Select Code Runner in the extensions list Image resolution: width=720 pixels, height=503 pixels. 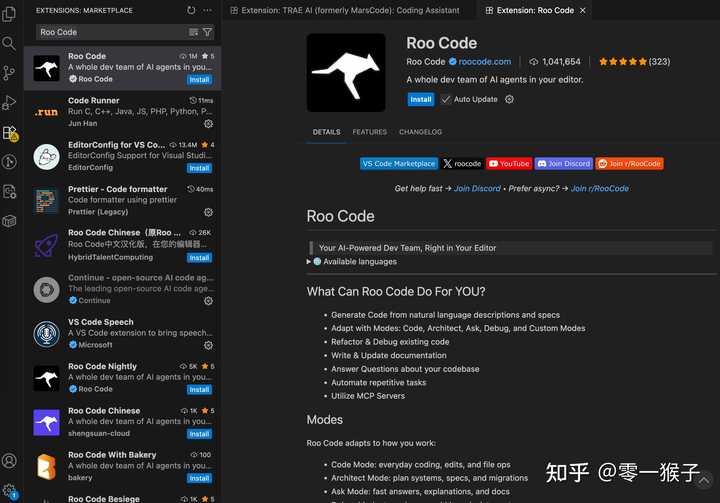(x=123, y=112)
